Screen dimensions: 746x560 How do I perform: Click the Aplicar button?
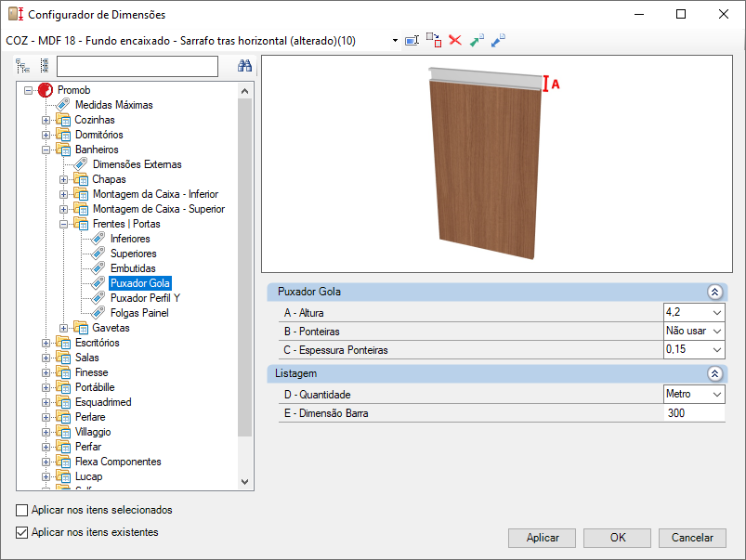[543, 538]
